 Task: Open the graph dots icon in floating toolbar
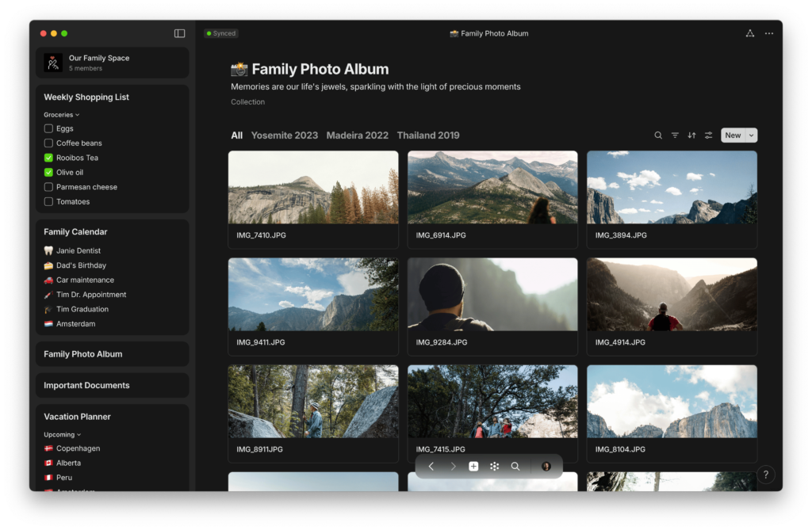[x=494, y=467]
